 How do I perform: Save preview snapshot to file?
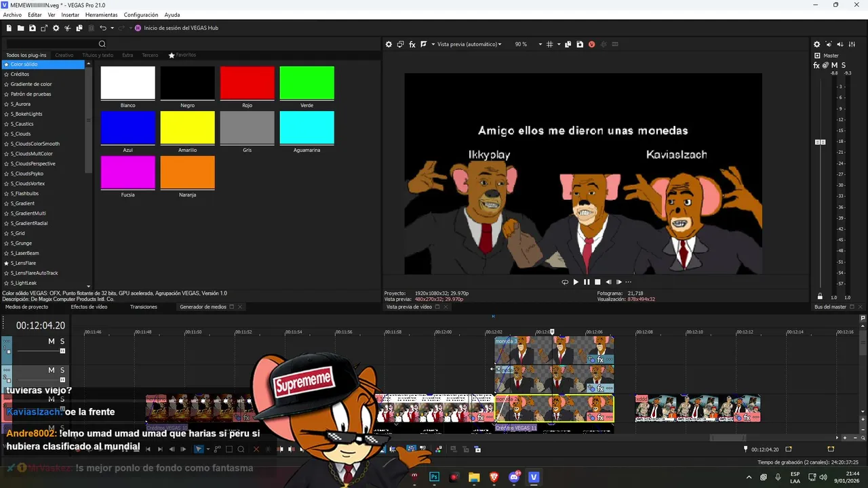[x=580, y=44]
